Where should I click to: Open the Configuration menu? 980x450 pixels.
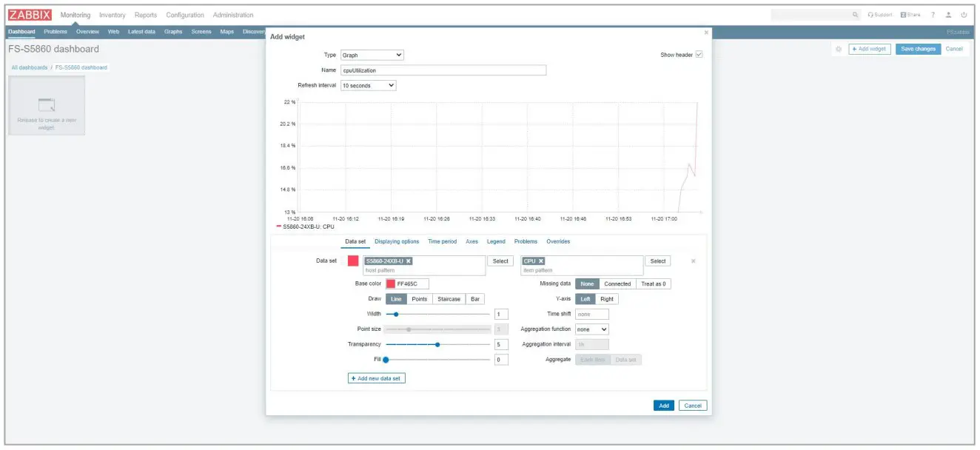185,15
